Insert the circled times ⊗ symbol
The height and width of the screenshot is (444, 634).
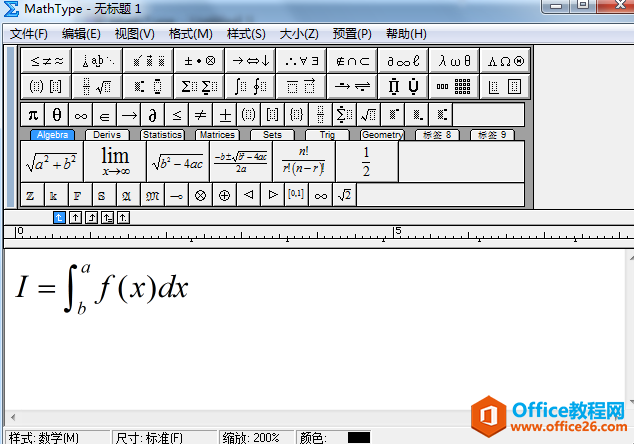tap(200, 195)
